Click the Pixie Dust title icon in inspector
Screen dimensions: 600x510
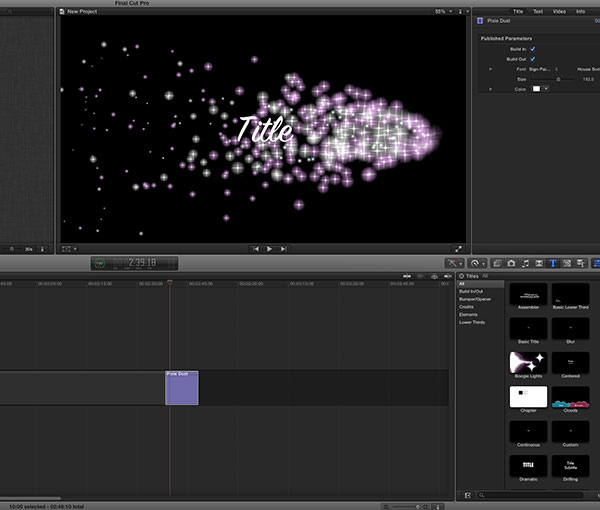coord(480,21)
